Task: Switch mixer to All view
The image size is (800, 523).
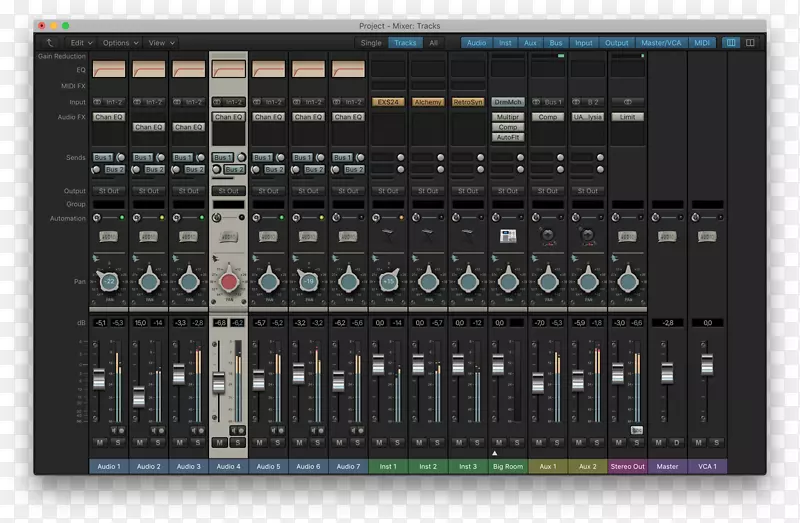Action: [x=434, y=43]
